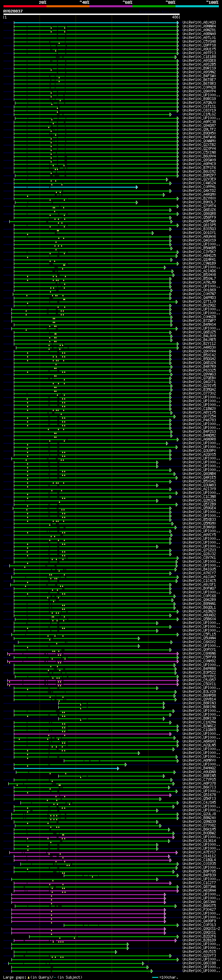Click hit label UniRef100_B9RCG9

199,99
